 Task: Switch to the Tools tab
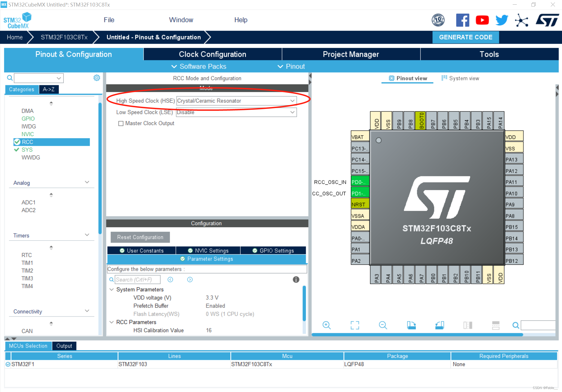489,54
